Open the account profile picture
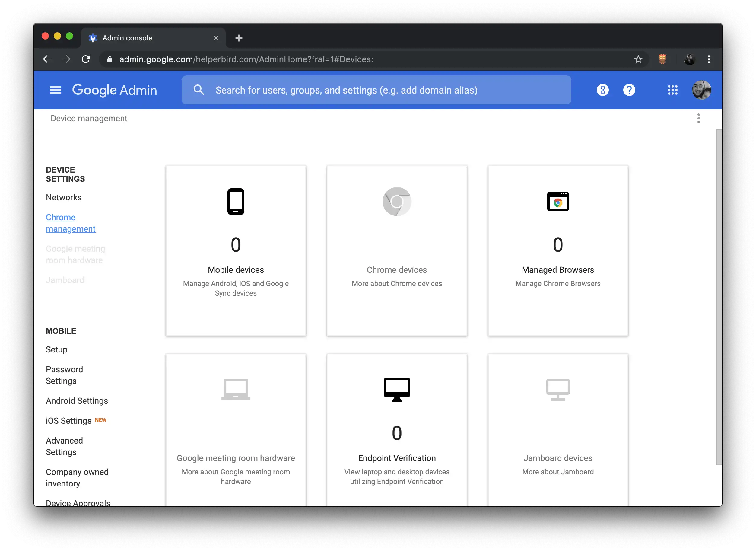 point(701,90)
